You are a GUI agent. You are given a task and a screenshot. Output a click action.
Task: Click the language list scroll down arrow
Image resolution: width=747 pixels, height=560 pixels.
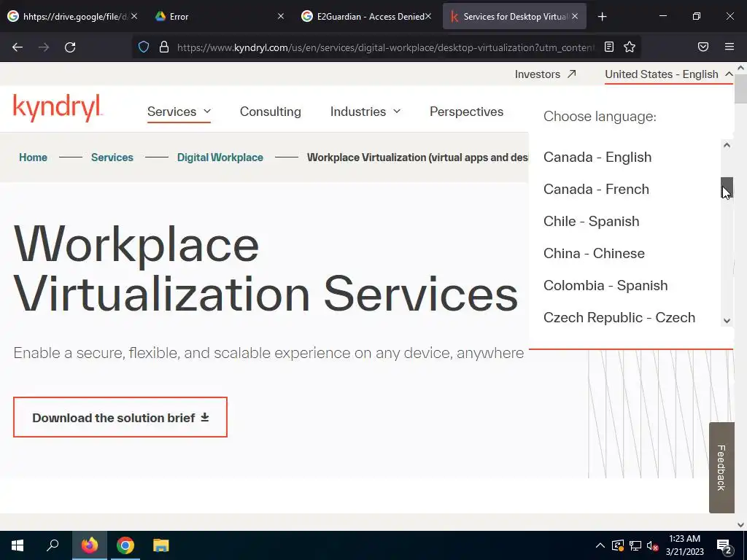(727, 321)
